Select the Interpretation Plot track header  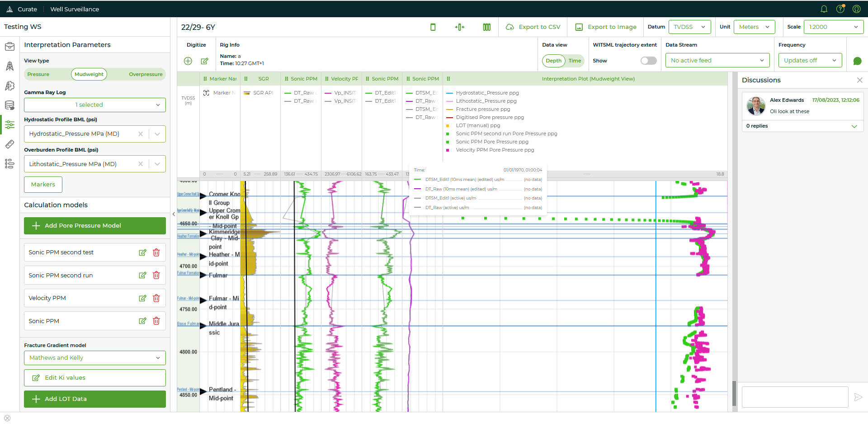[x=585, y=79]
